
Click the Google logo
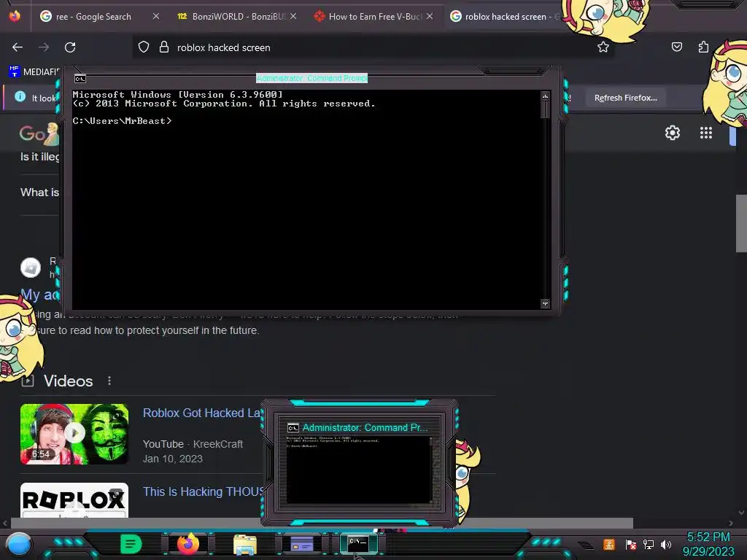click(38, 134)
